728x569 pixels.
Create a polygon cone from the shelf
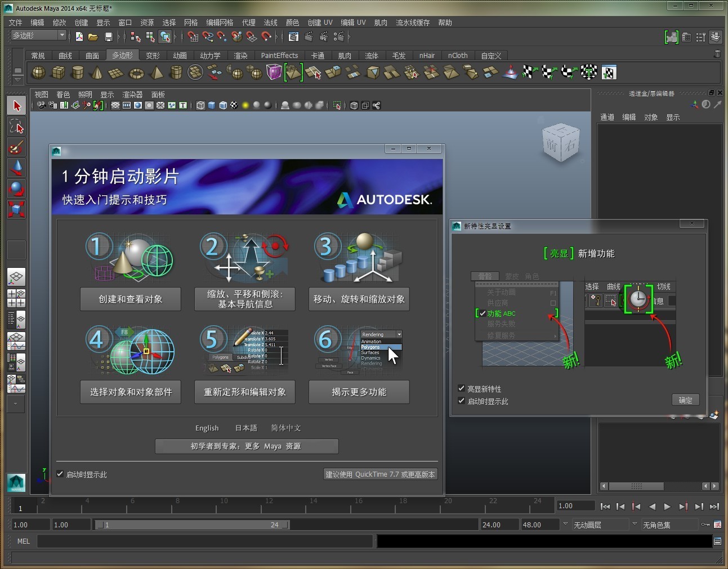(97, 73)
